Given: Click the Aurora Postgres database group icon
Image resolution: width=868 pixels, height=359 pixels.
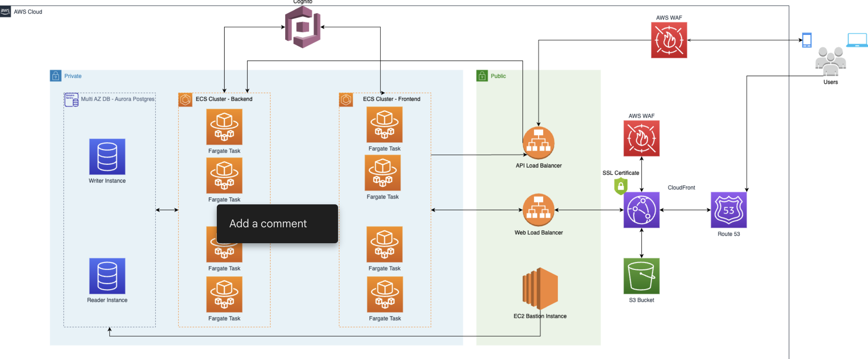Looking at the screenshot, I should click(71, 100).
